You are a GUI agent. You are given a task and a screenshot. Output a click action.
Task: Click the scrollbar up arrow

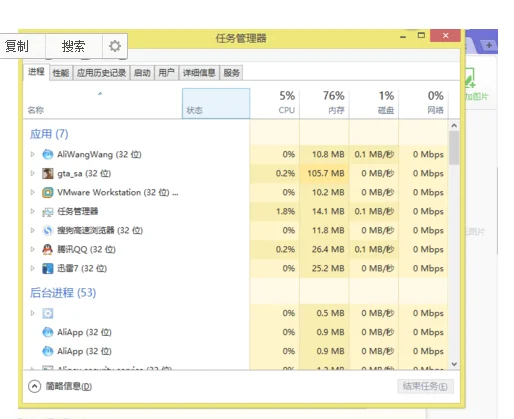click(454, 126)
